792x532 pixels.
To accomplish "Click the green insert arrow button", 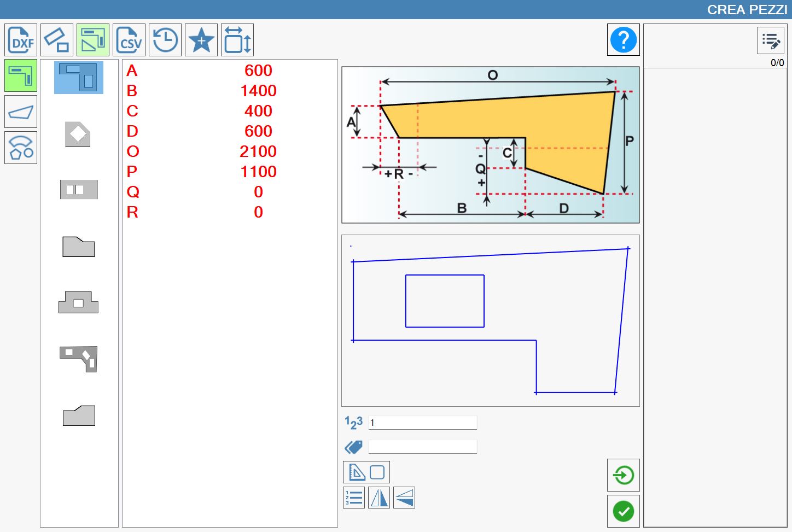I will (624, 475).
